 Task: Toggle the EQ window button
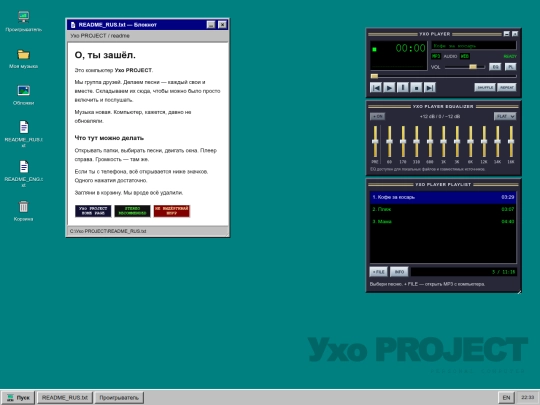[495, 67]
